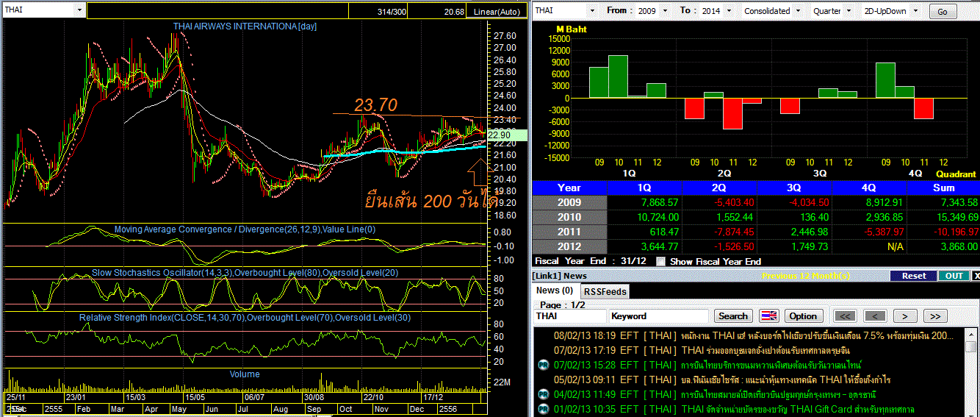Switch to the RSSFeeds tab

tap(605, 291)
